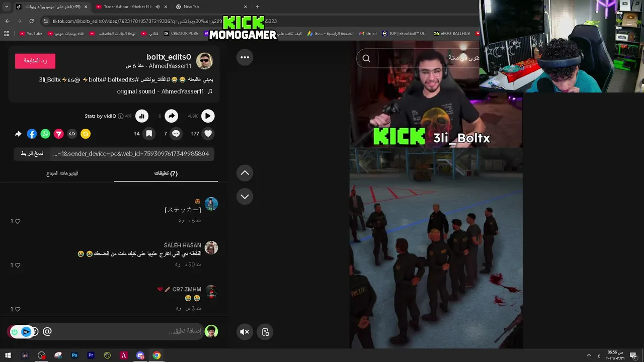Repost using the yellow repost icon
This screenshot has height=362, width=644.
pyautogui.click(x=86, y=134)
